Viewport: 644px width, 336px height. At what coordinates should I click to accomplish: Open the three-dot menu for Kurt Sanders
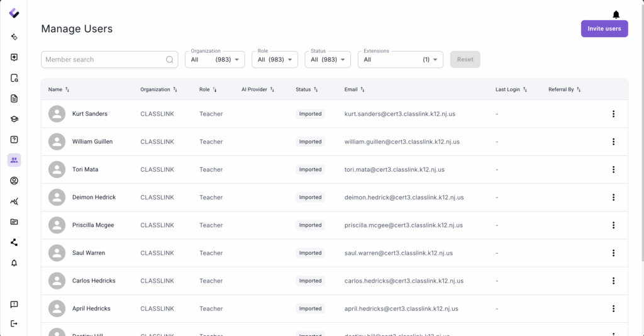(613, 114)
